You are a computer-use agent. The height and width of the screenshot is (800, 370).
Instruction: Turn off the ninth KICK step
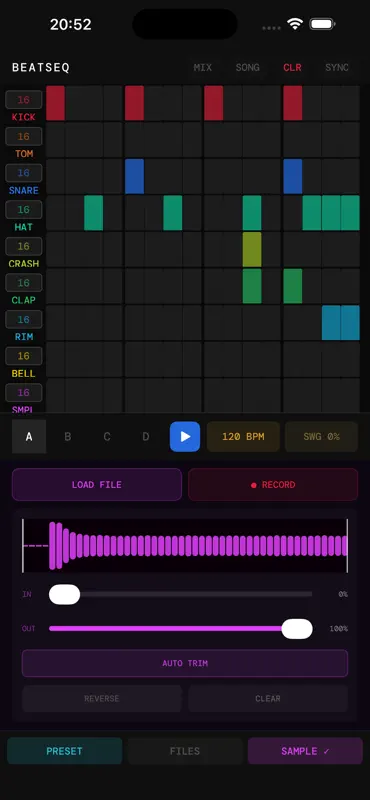[214, 103]
